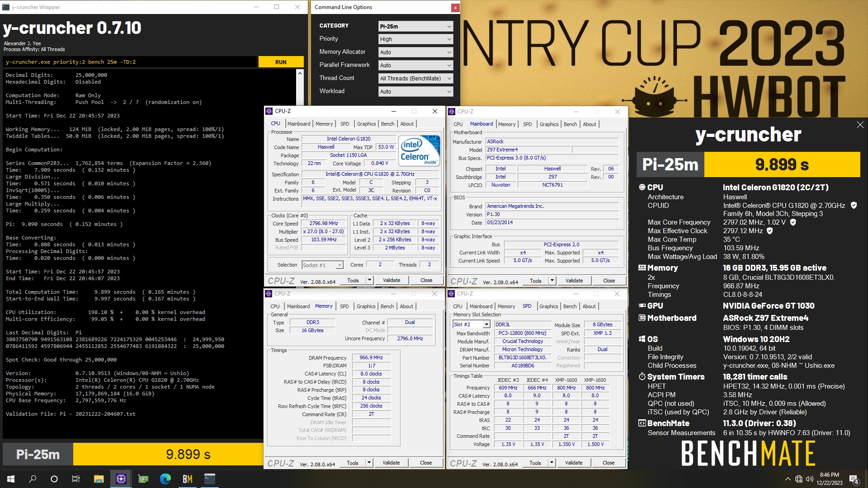
Task: Switch to CPU-Z via taskbar icon
Action: pyautogui.click(x=121, y=479)
